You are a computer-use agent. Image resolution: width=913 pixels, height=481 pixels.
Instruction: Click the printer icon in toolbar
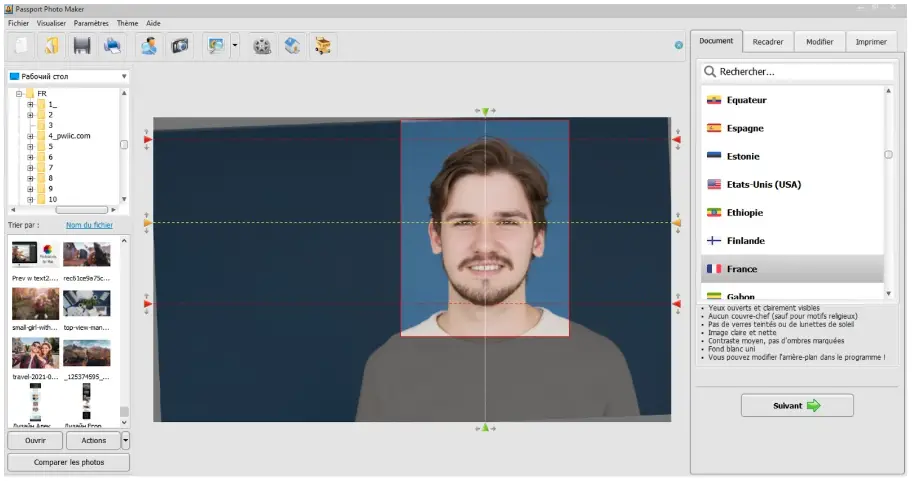(112, 45)
